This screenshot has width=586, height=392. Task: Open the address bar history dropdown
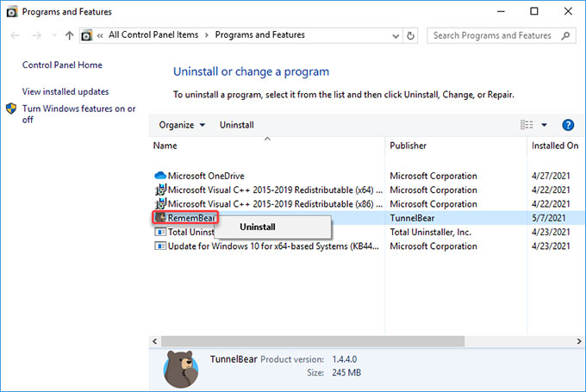pyautogui.click(x=396, y=36)
